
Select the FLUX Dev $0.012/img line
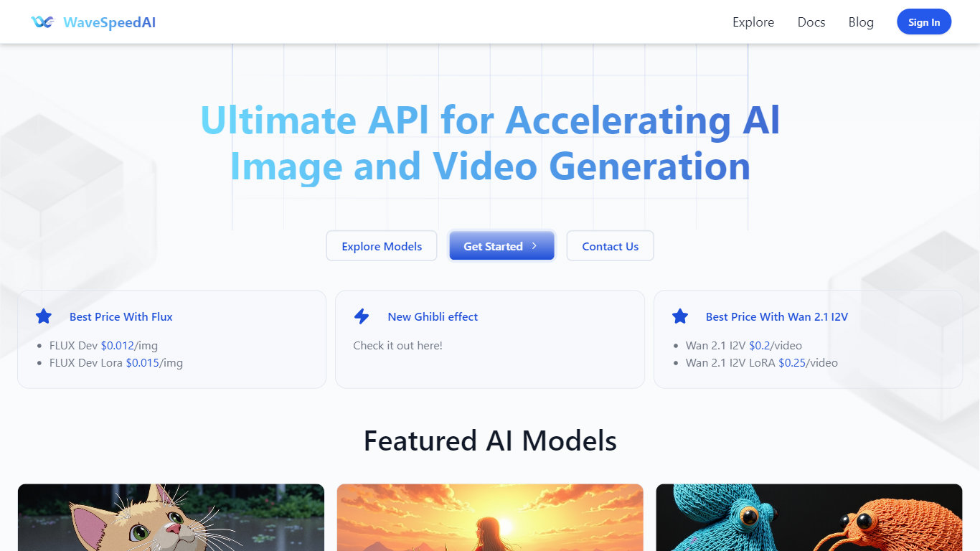(x=103, y=345)
